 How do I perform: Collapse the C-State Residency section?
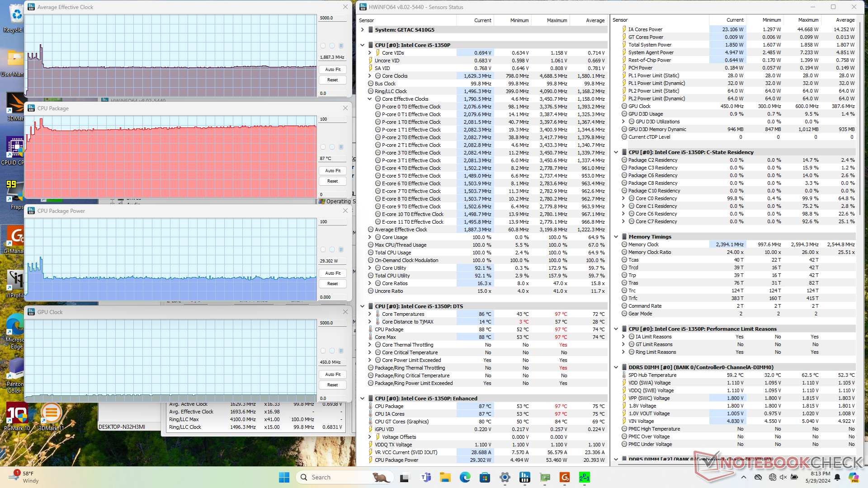[x=616, y=152]
